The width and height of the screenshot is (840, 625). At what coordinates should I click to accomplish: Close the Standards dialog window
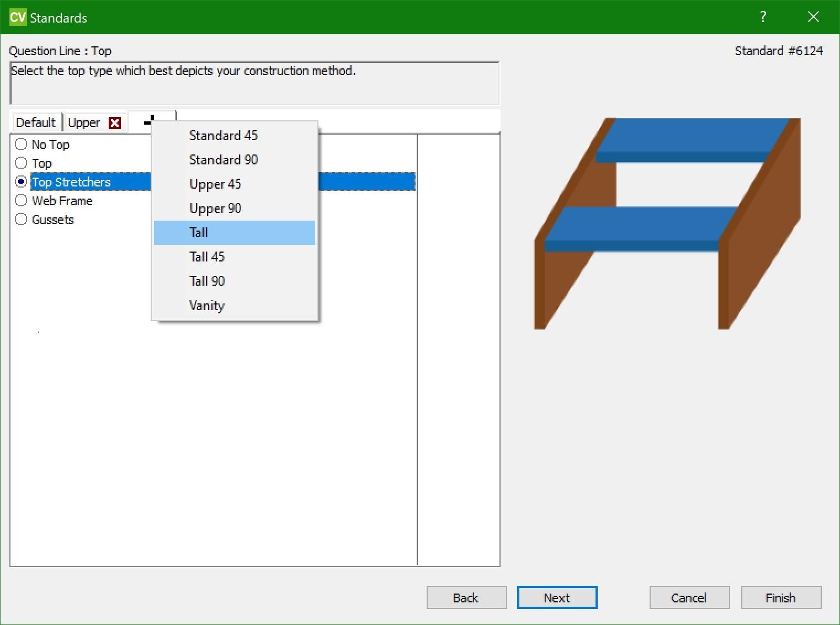tap(814, 17)
